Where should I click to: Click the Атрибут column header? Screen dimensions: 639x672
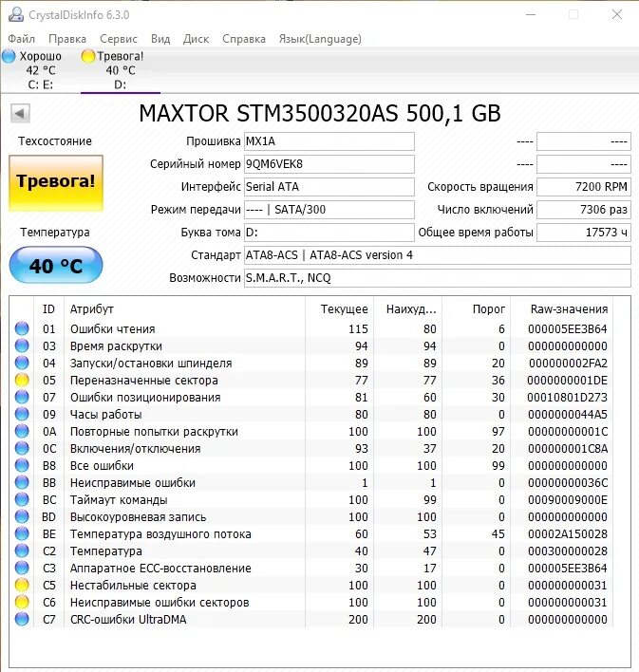184,309
